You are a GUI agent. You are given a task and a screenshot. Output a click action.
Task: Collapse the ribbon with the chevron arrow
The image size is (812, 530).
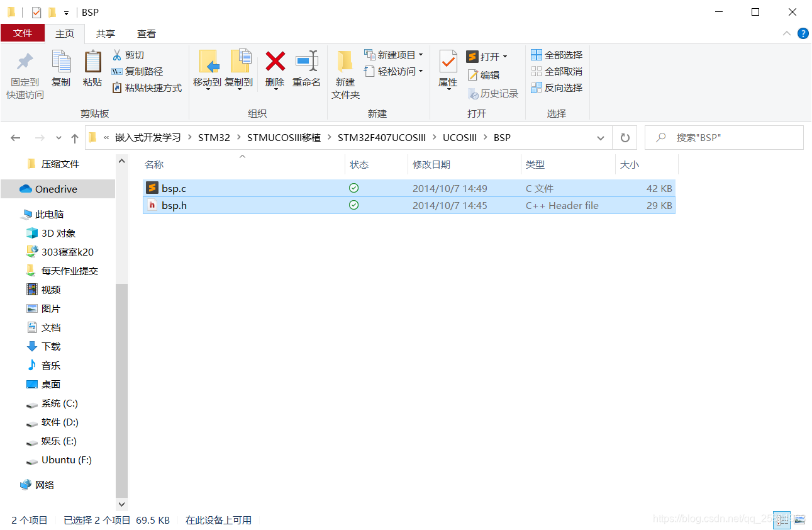pyautogui.click(x=787, y=33)
